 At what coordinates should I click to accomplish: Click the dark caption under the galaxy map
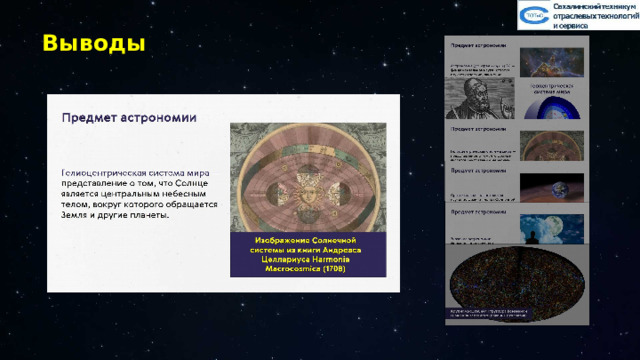click(489, 313)
